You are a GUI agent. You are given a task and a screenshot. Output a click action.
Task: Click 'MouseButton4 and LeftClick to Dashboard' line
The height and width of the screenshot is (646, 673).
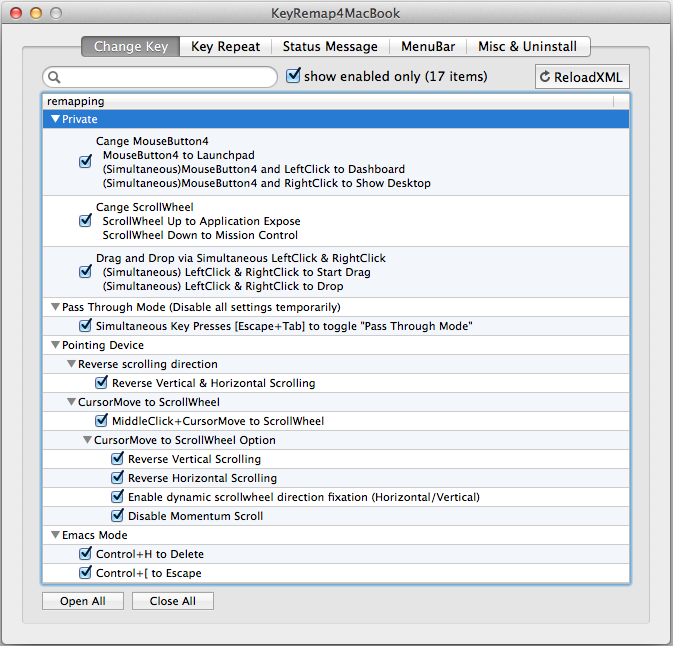pyautogui.click(x=254, y=169)
